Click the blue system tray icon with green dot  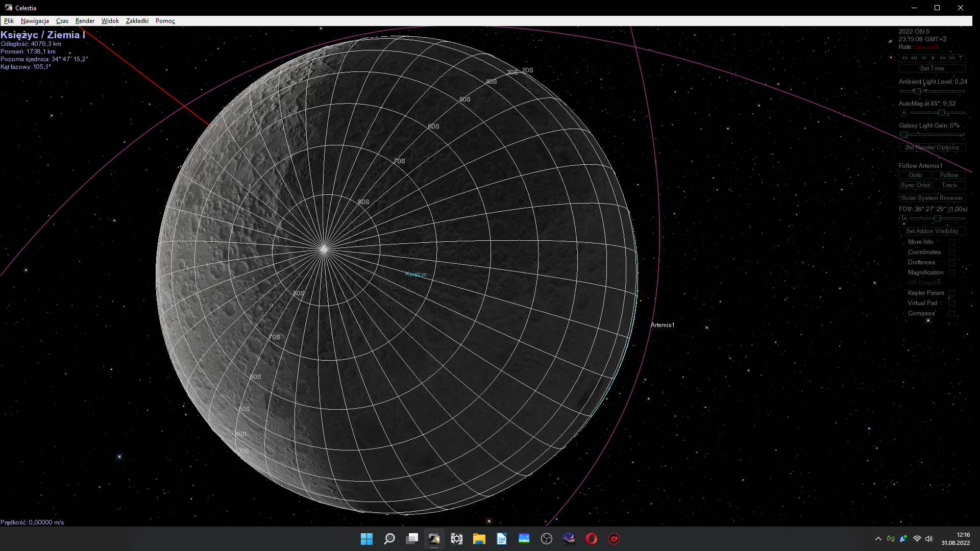coord(903,539)
